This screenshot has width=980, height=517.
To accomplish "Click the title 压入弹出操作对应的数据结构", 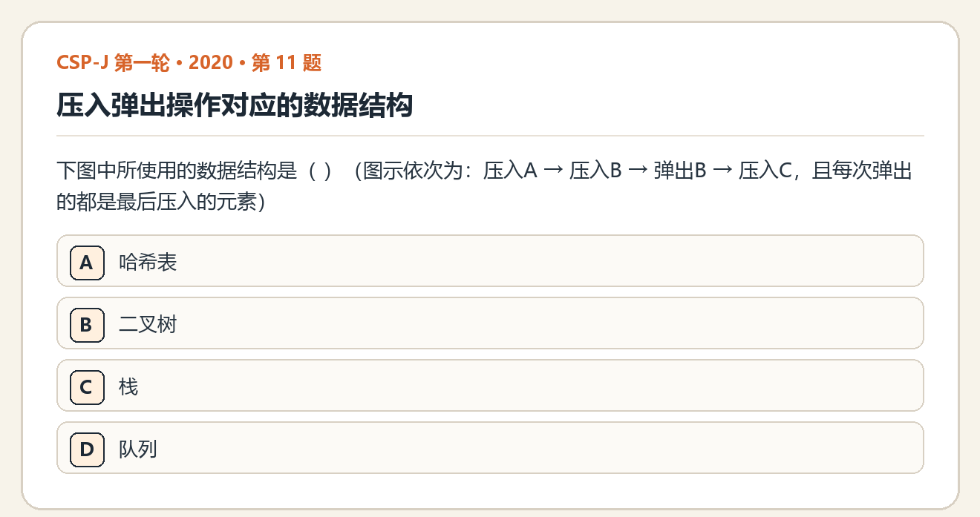I will 235,106.
